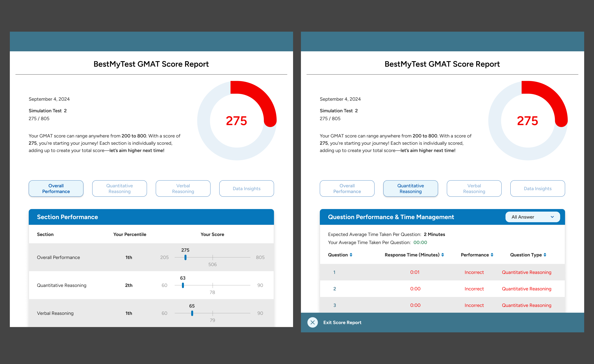Click the Verbal Reasoning score slider marker at 65
Viewport: 594px width, 364px height.
(x=192, y=313)
